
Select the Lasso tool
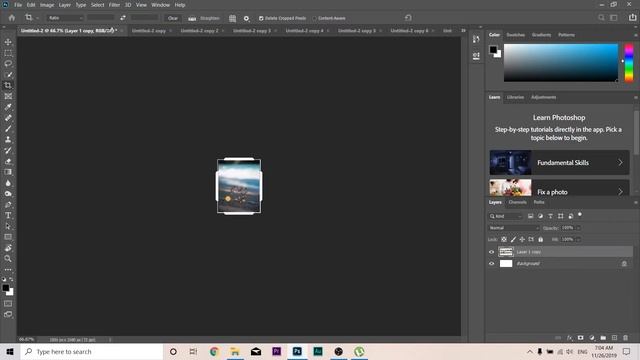click(x=8, y=64)
